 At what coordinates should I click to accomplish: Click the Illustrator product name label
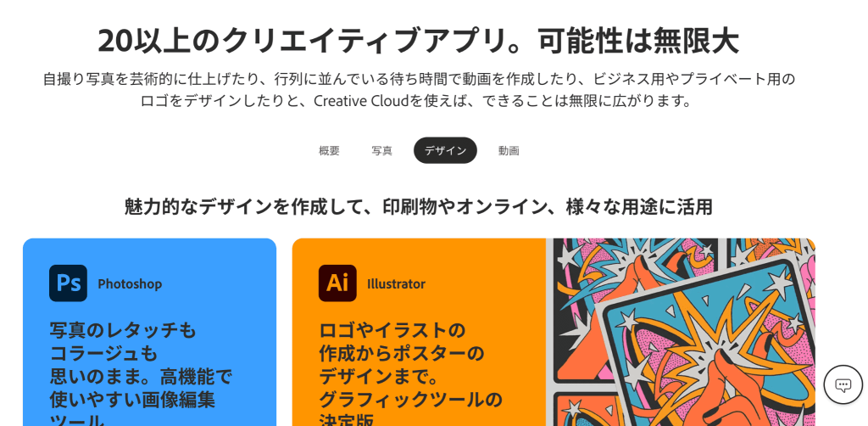[x=397, y=284]
